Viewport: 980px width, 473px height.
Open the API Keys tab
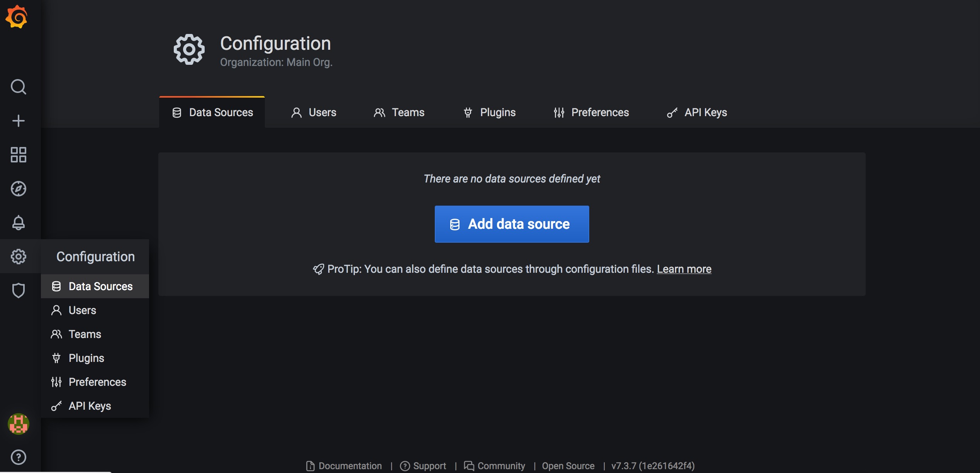tap(697, 112)
